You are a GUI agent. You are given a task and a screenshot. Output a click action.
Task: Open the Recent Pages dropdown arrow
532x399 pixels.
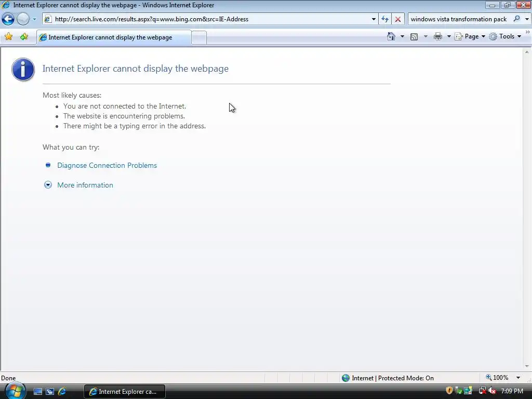(34, 19)
